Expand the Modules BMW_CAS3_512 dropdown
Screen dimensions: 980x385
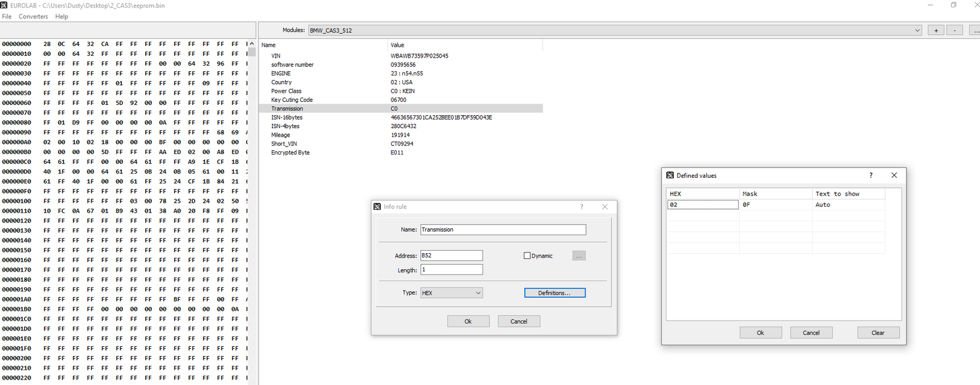pos(917,30)
